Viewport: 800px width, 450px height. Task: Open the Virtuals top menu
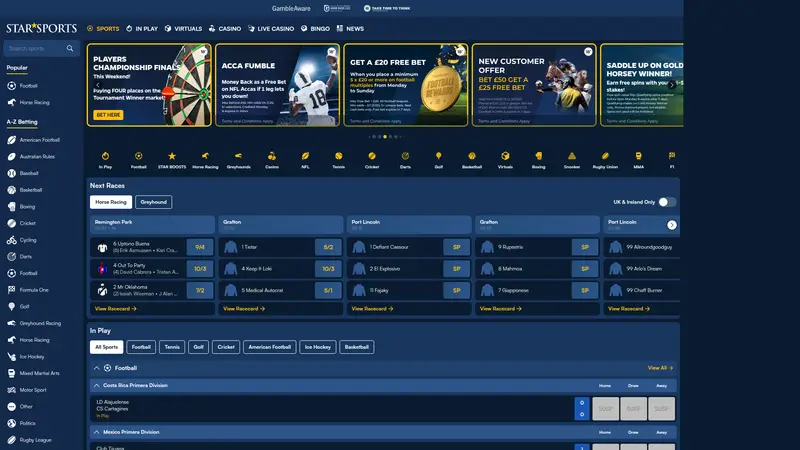[x=183, y=29]
